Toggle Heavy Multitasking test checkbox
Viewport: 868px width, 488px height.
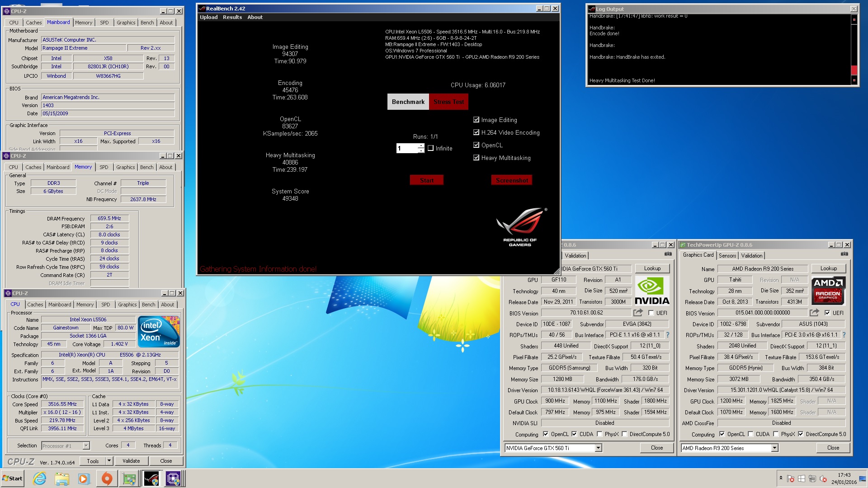tap(476, 158)
